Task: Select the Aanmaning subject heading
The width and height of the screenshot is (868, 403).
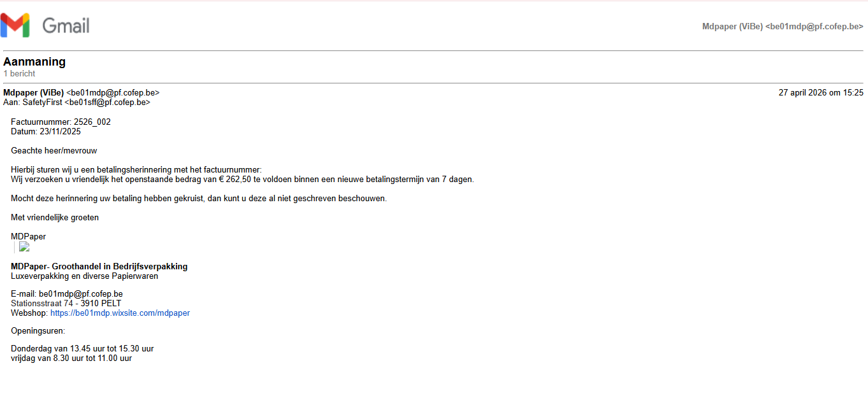Action: 34,62
